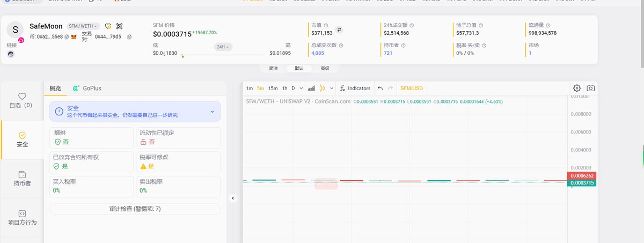This screenshot has height=243, width=644.
Task: Click SFM/WETH - UNISWAP V2 chart title
Action: point(298,101)
